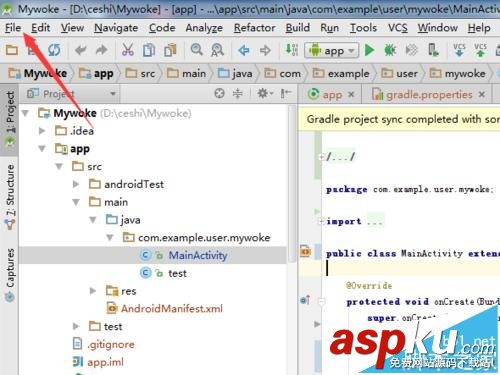Viewport: 500px width, 375px height.
Task: Click the Make Project build icon
Action: point(292,50)
